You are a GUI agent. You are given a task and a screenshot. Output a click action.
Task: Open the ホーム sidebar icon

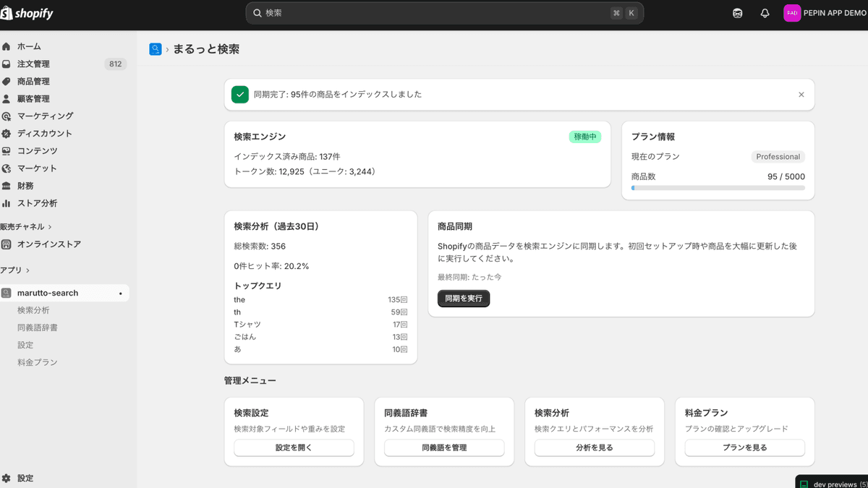point(7,46)
